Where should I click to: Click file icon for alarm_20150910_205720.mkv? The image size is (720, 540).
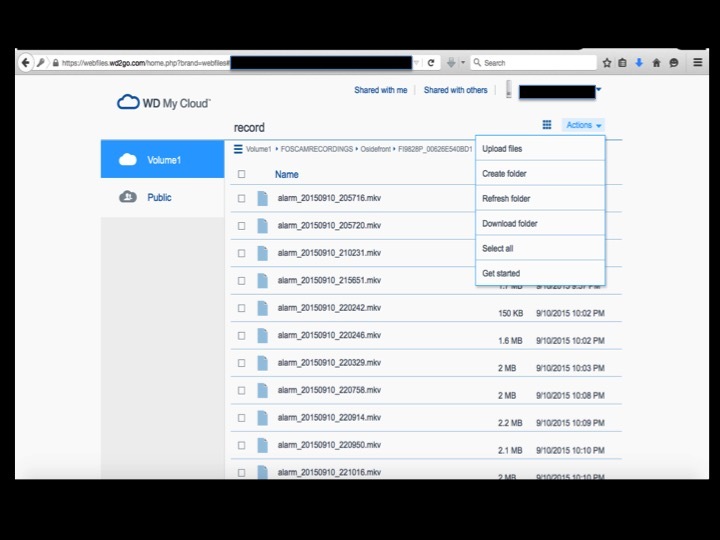(262, 225)
